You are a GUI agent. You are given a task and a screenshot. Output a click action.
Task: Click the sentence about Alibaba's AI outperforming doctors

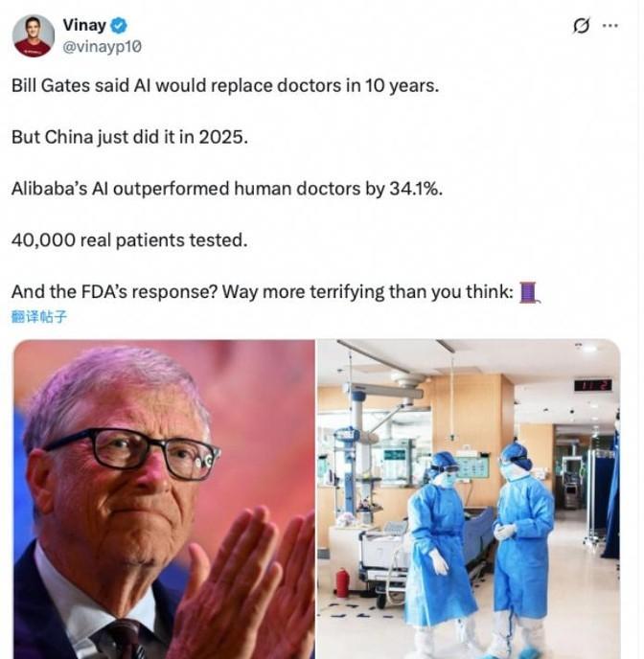pos(227,189)
